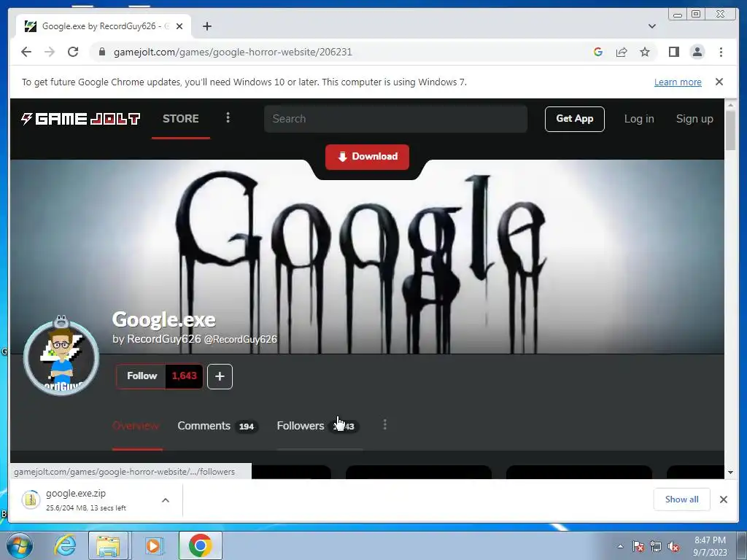
Task: Click the red Download button
Action: [x=368, y=157]
